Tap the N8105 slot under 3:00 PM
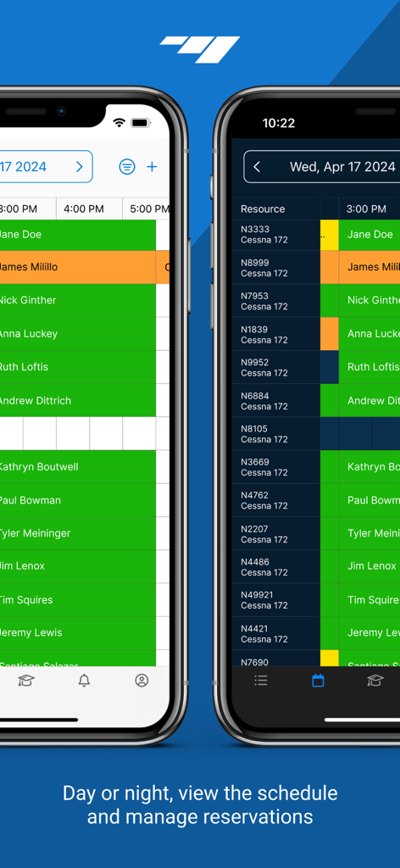The width and height of the screenshot is (400, 868). click(x=355, y=433)
